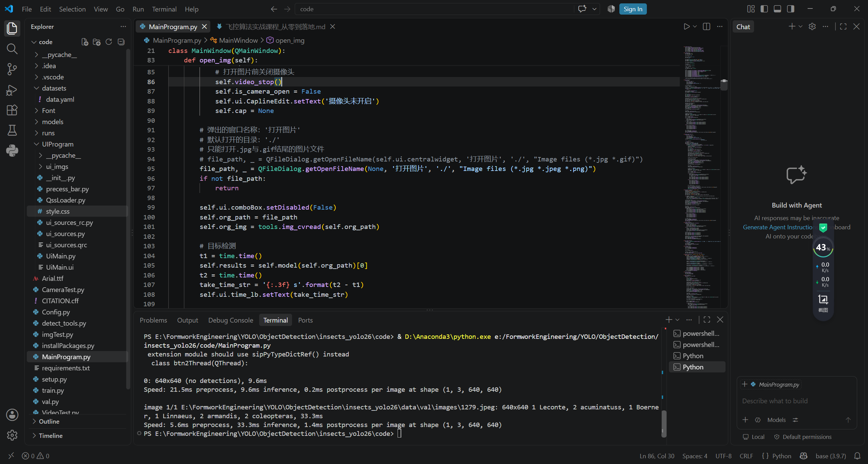Viewport: 868px width, 464px height.
Task: Create a new file in code folder
Action: (85, 42)
